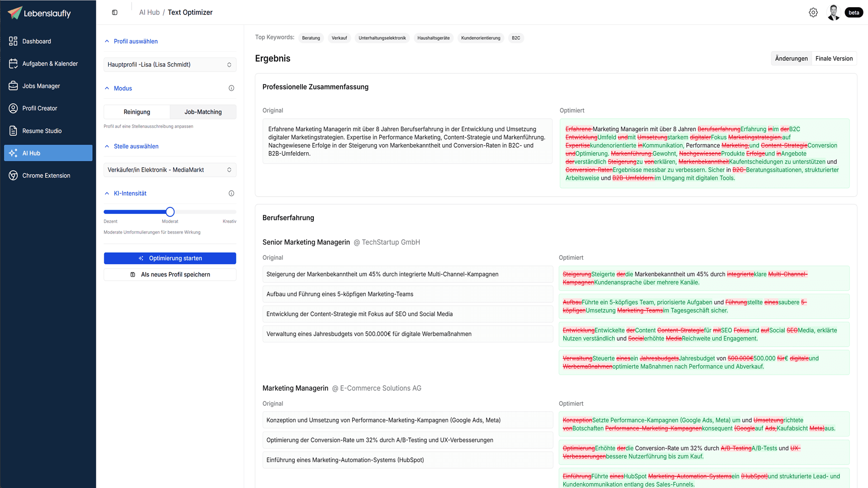The height and width of the screenshot is (488, 868).
Task: Open Resume Studio from sidebar
Action: click(x=42, y=131)
